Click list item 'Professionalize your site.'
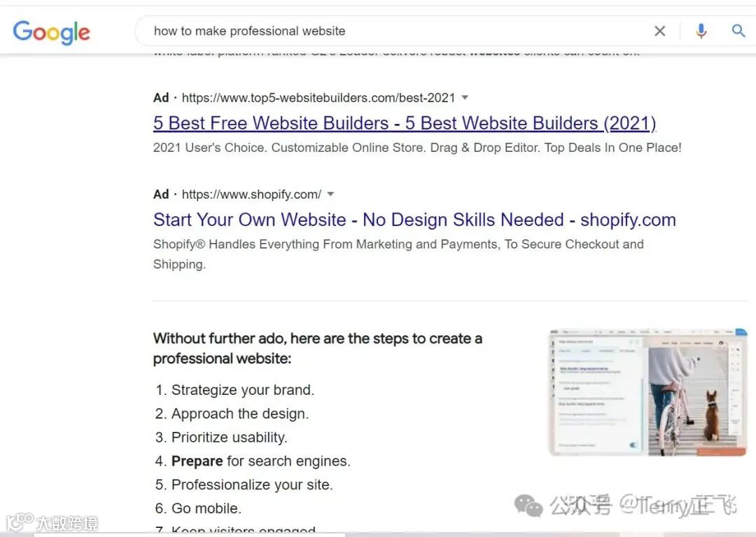 (252, 484)
